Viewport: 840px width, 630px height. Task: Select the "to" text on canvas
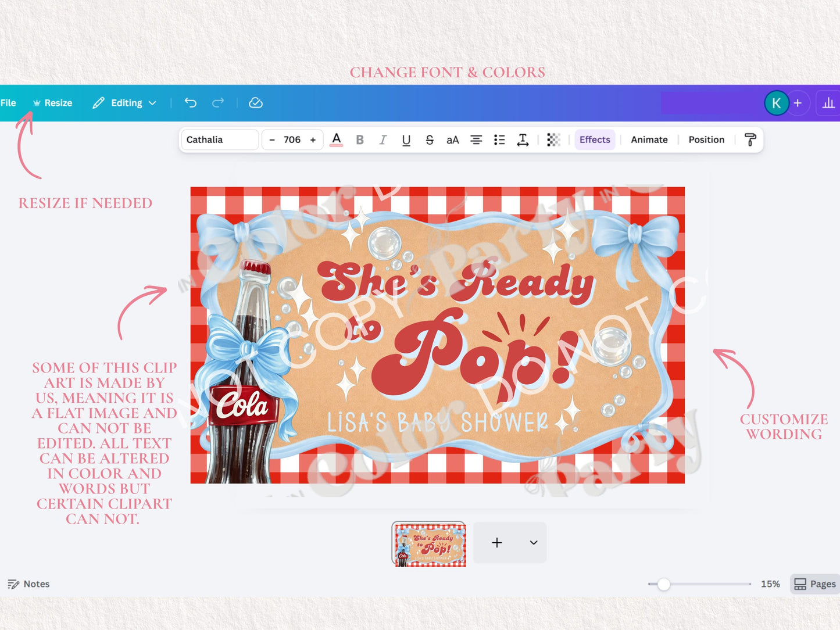click(x=363, y=330)
